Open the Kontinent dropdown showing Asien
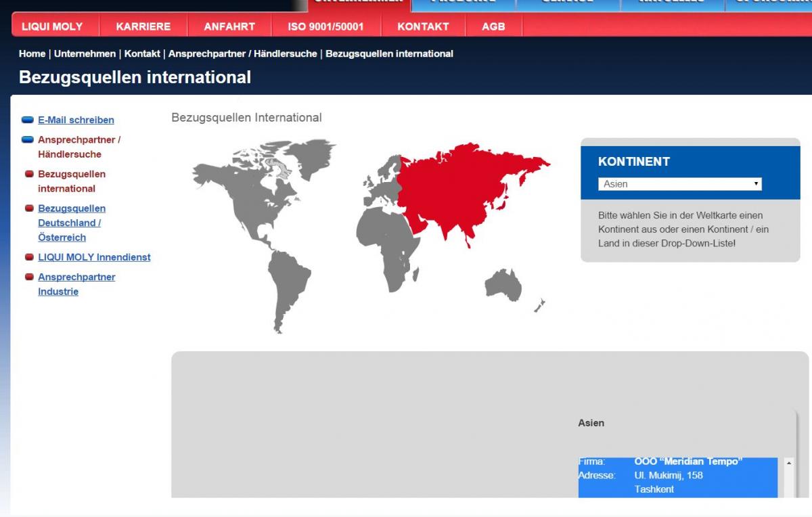This screenshot has width=812, height=517. (x=679, y=184)
